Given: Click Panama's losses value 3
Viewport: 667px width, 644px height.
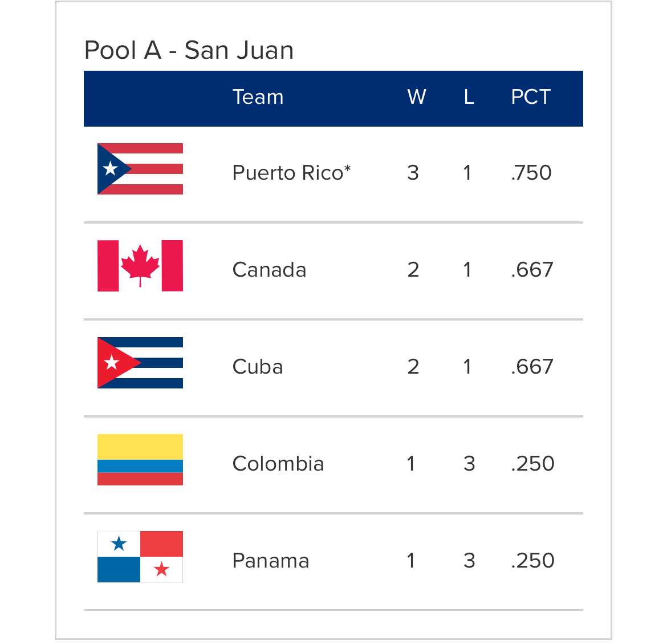Looking at the screenshot, I should pos(469,561).
